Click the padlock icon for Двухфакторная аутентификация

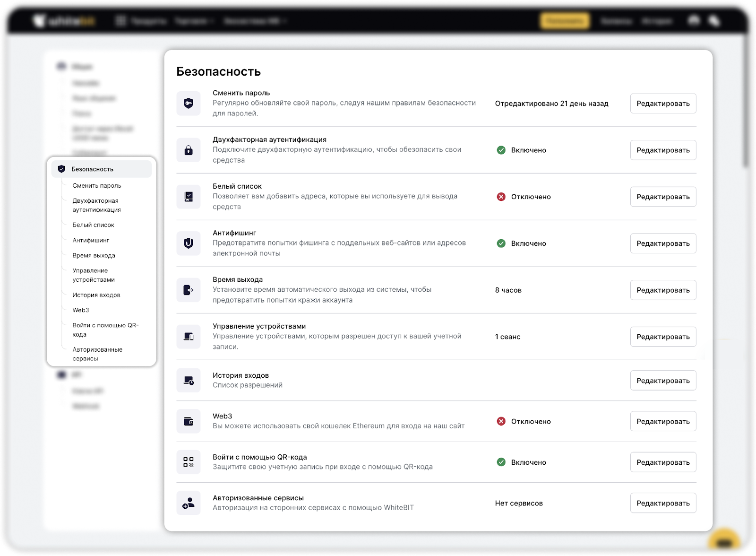pos(188,150)
